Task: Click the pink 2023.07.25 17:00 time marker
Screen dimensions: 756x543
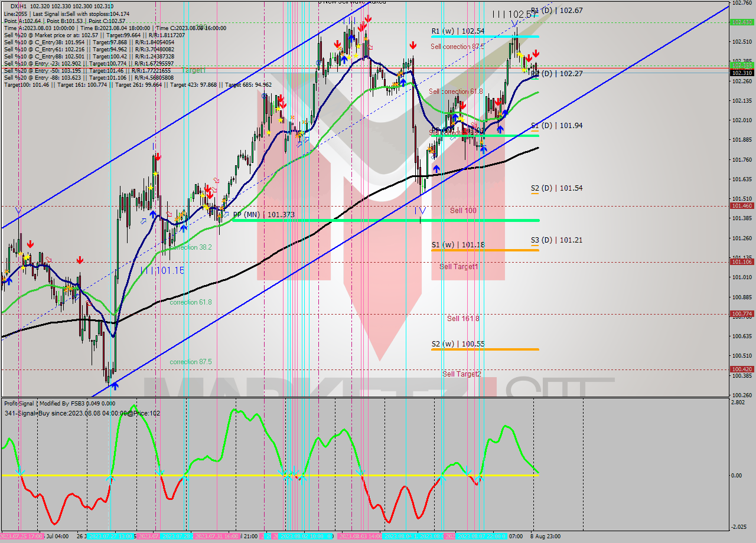Action: point(22,537)
